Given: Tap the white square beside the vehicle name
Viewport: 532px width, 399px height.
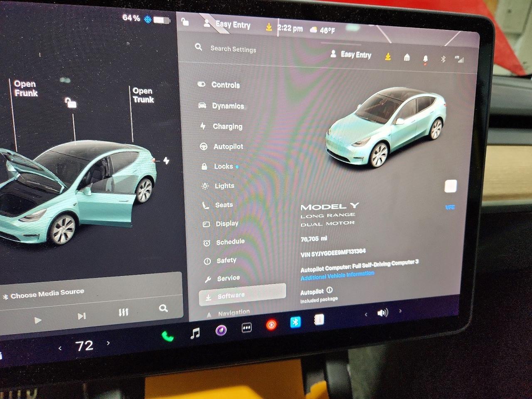Looking at the screenshot, I should (x=451, y=186).
